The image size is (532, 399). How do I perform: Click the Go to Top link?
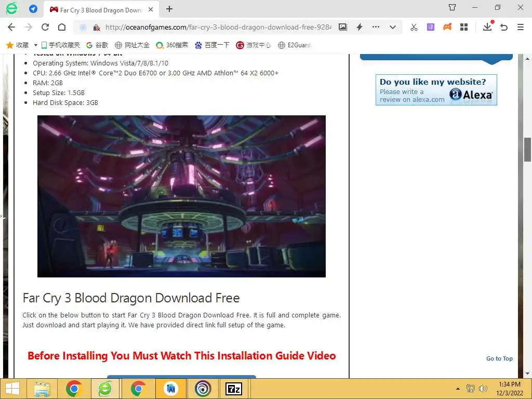[499, 358]
